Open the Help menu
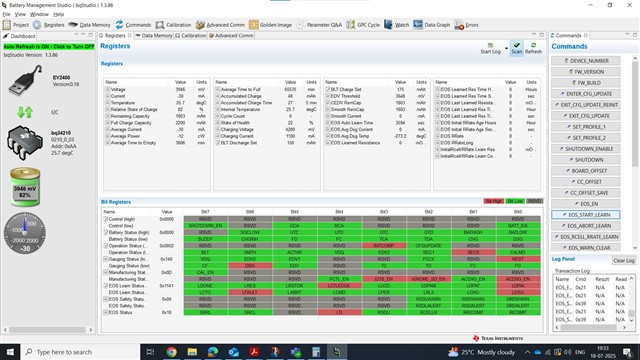 [x=58, y=14]
